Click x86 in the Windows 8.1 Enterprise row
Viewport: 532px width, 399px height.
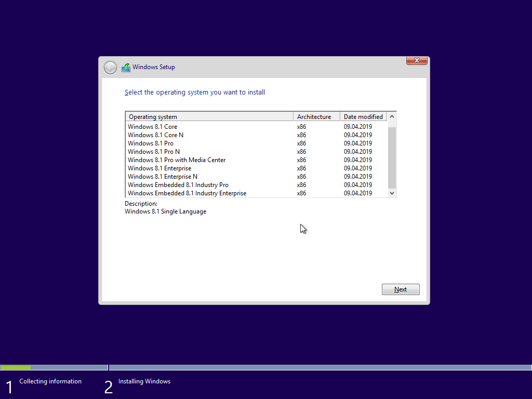tap(301, 168)
